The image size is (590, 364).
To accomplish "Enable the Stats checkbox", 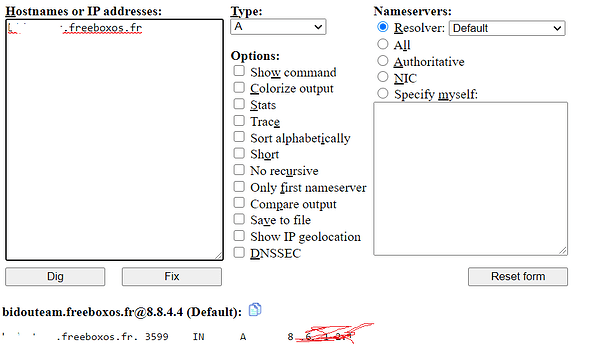I will point(239,104).
